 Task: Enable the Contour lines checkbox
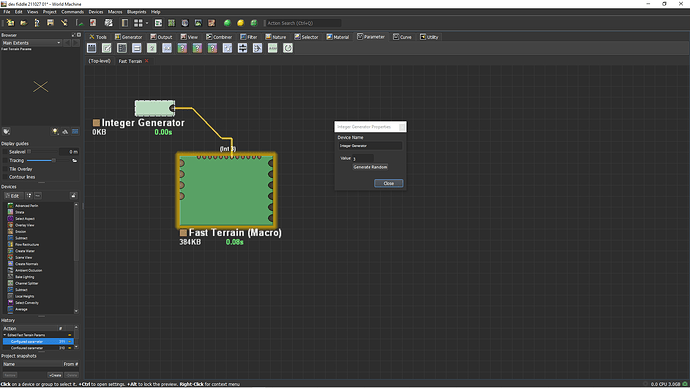coord(6,177)
